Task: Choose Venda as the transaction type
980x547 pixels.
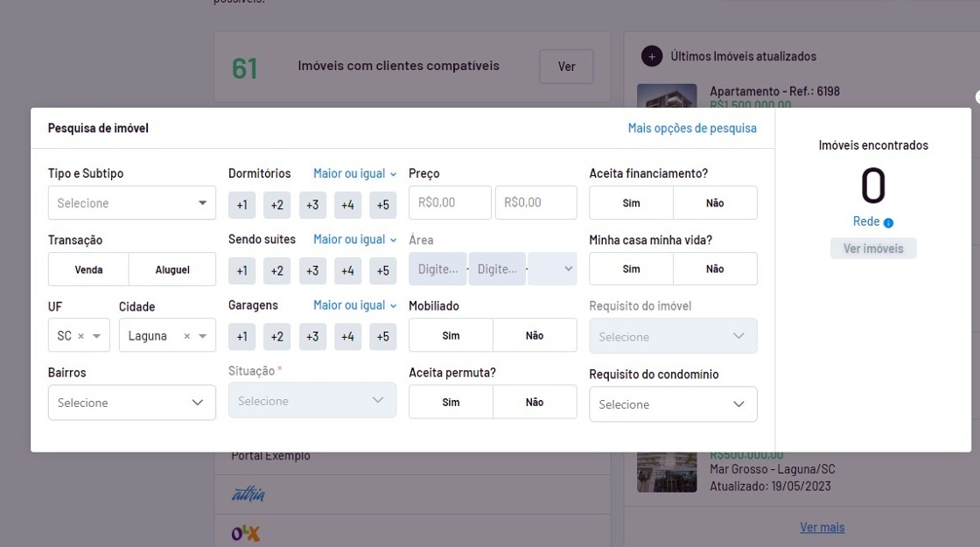Action: 88,270
